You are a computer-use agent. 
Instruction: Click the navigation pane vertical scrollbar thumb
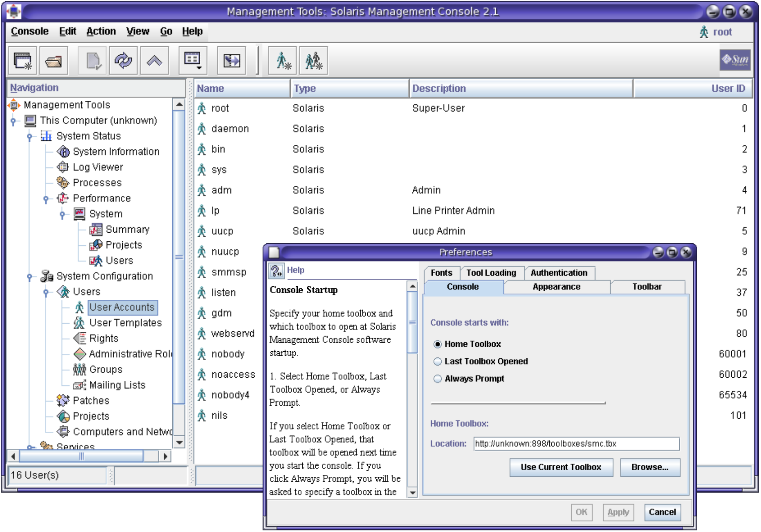point(179,257)
